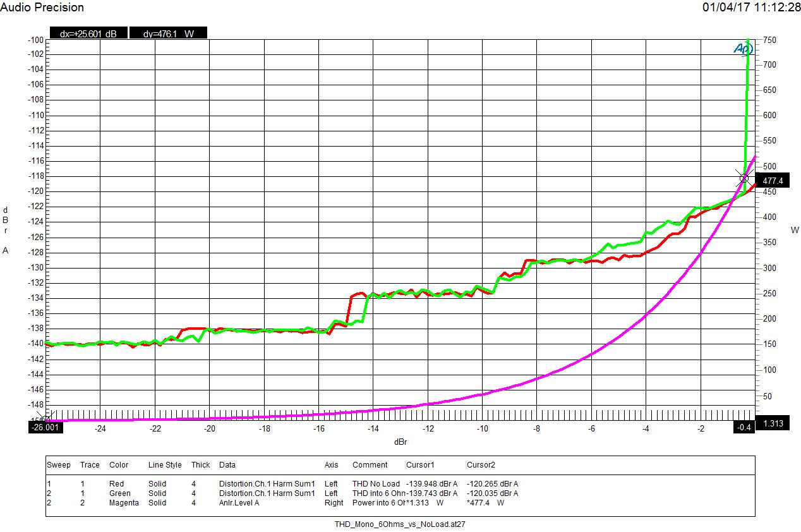Click the dBr x-axis title below graph

click(400, 442)
